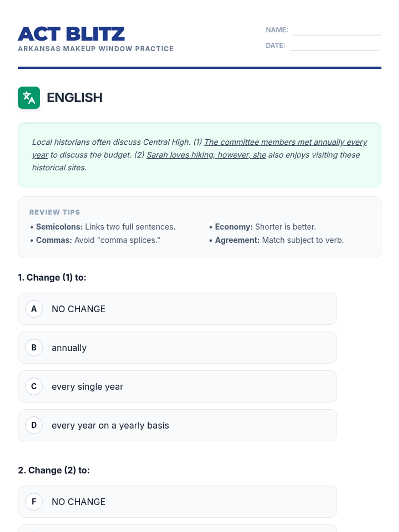
Task: Click the ENGLISH section heading
Action: pos(74,98)
